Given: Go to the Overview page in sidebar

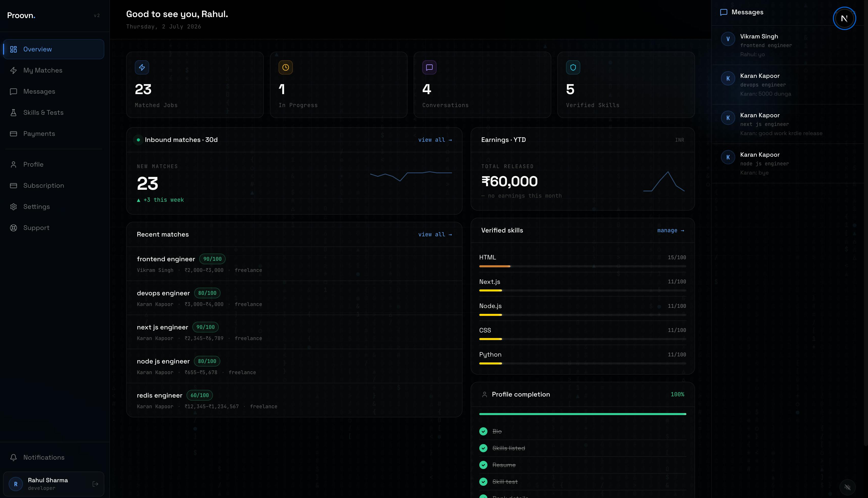Looking at the screenshot, I should point(54,49).
